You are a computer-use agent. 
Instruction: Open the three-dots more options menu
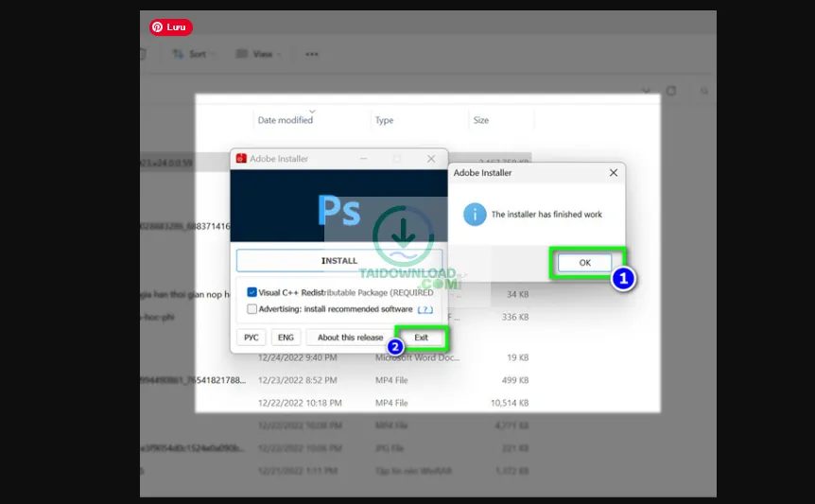tap(311, 54)
